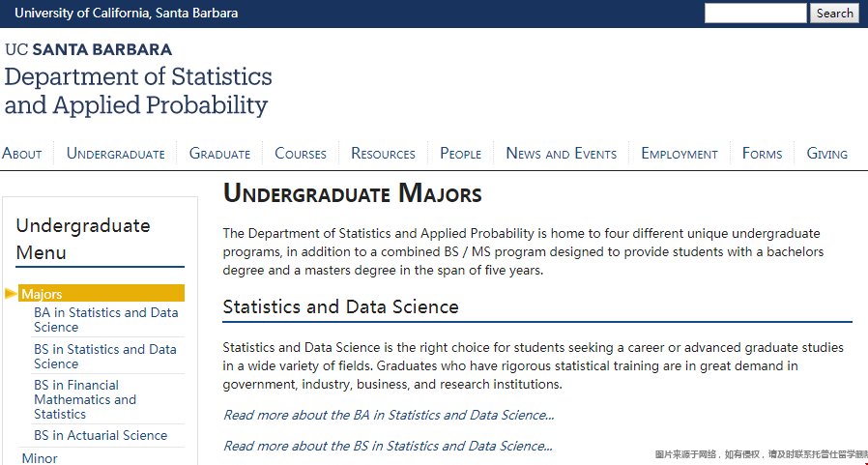
Task: Click the search text field
Action: 756,14
